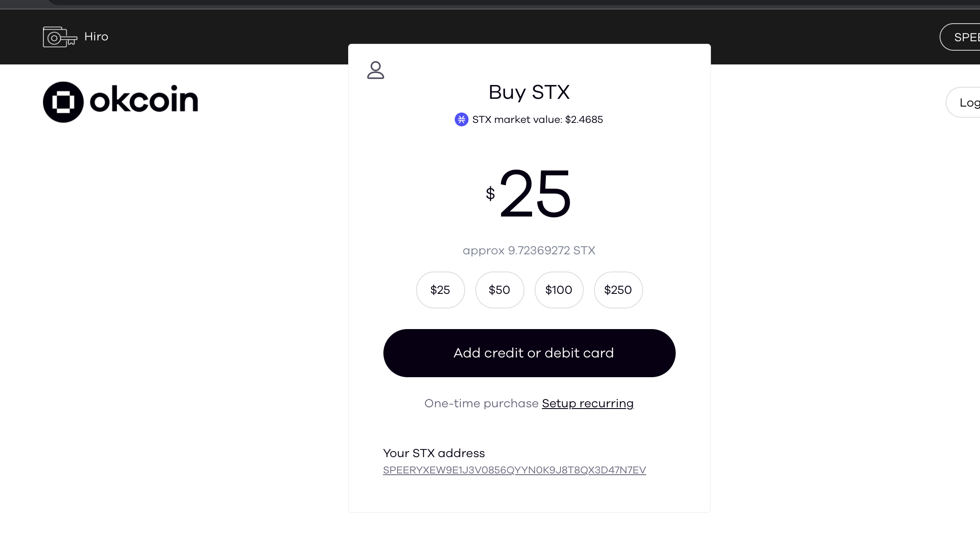The width and height of the screenshot is (980, 537).
Task: Click the person silhouette above Buy STX
Action: [376, 70]
